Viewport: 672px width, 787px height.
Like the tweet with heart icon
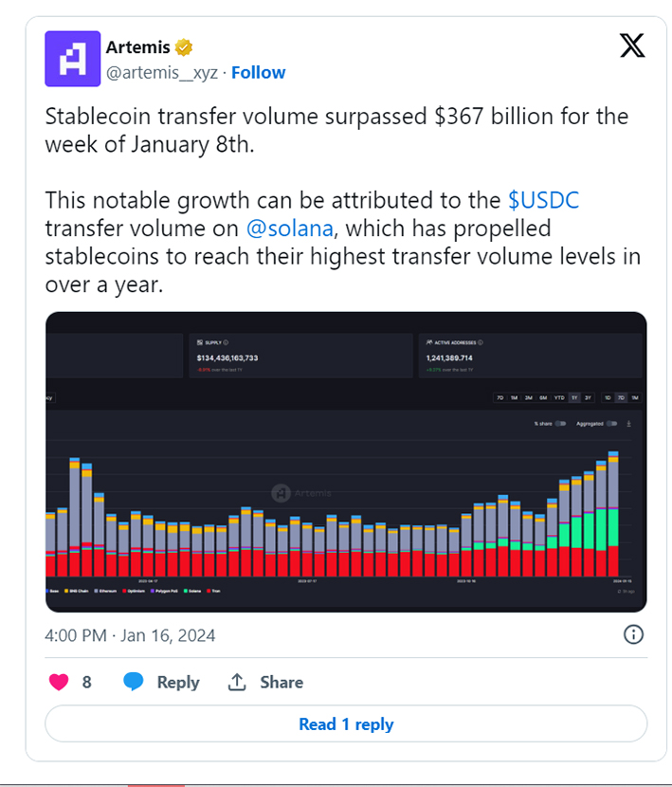pos(59,682)
